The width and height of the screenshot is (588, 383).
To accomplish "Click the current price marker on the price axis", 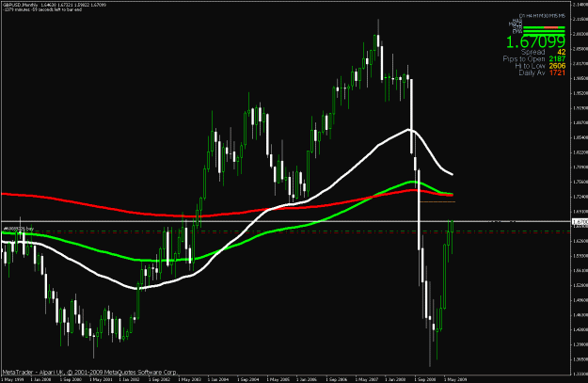I will click(580, 222).
